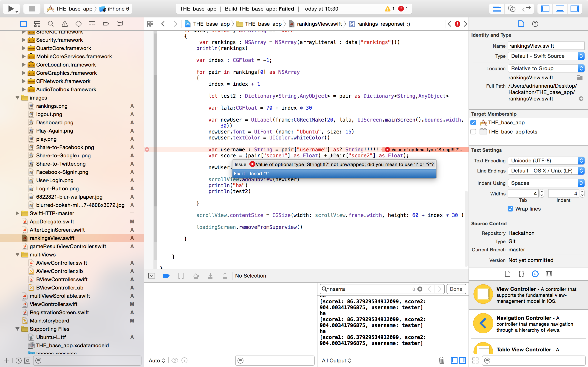The width and height of the screenshot is (588, 367).
Task: Toggle the breakpoints activation button
Action: click(x=166, y=276)
